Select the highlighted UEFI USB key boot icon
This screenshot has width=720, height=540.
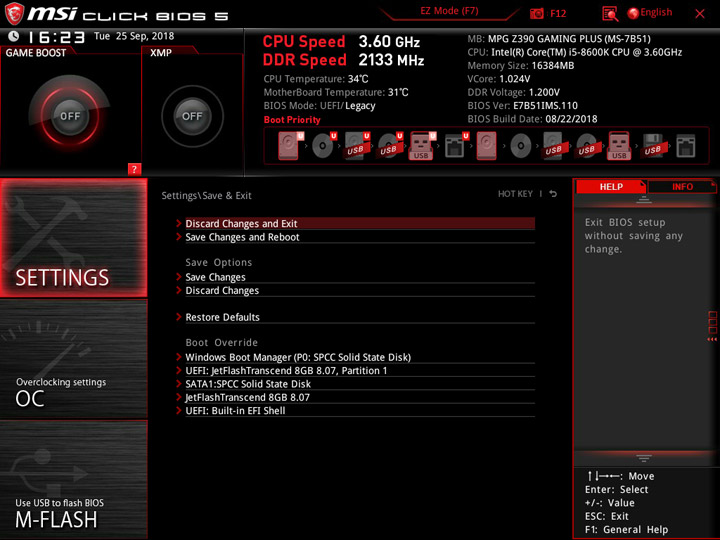[x=422, y=146]
